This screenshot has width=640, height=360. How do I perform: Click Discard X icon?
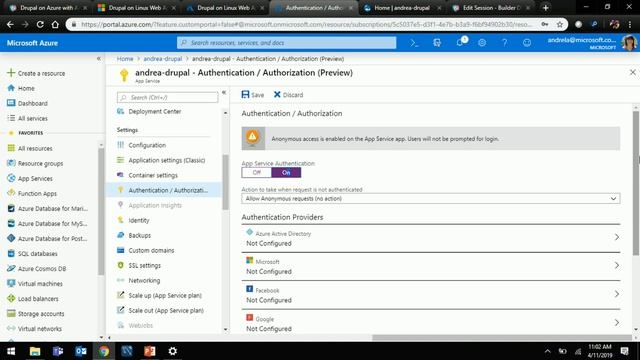click(x=277, y=95)
